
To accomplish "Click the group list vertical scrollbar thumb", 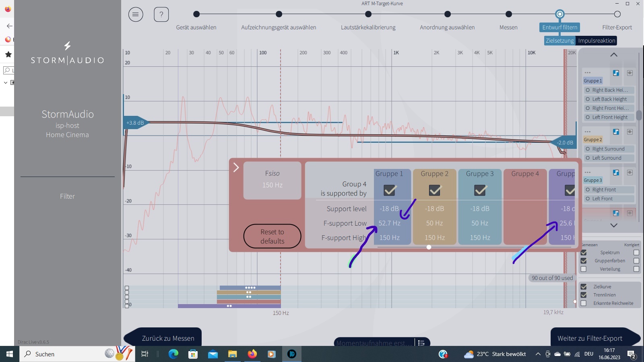I will [x=639, y=115].
